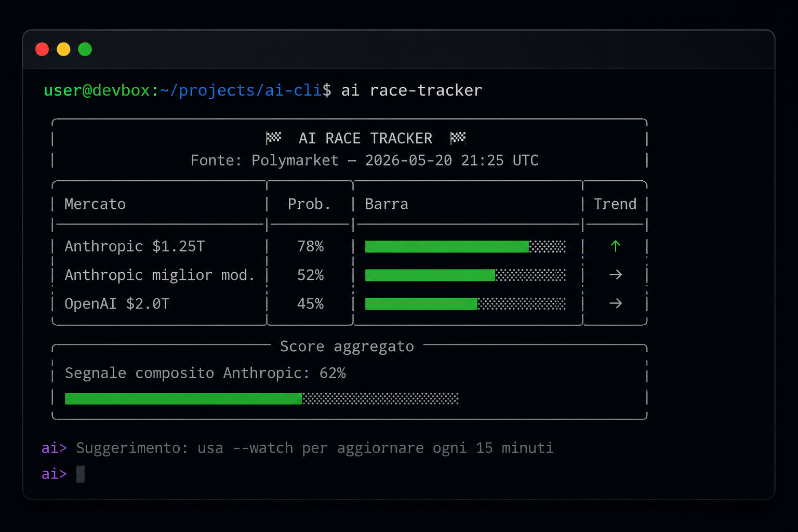798x532 pixels.
Task: Click the trend arrow for OpenAI $2.0T
Action: click(x=616, y=303)
